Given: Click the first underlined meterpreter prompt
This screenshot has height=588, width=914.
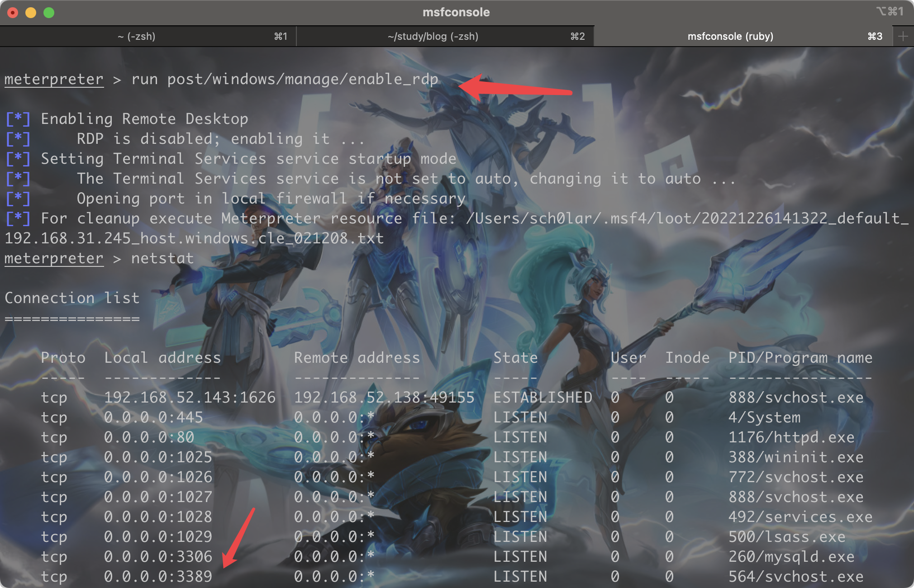Looking at the screenshot, I should 54,79.
